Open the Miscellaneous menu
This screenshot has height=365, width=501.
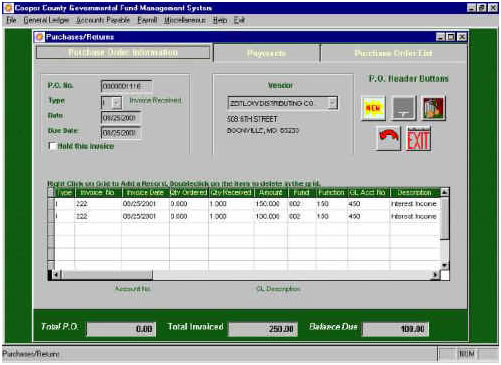[x=184, y=20]
